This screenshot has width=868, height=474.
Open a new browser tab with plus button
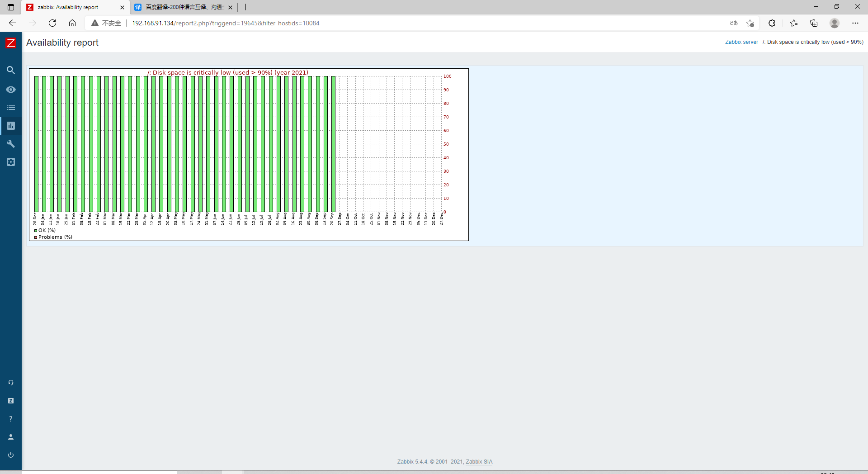pyautogui.click(x=245, y=7)
